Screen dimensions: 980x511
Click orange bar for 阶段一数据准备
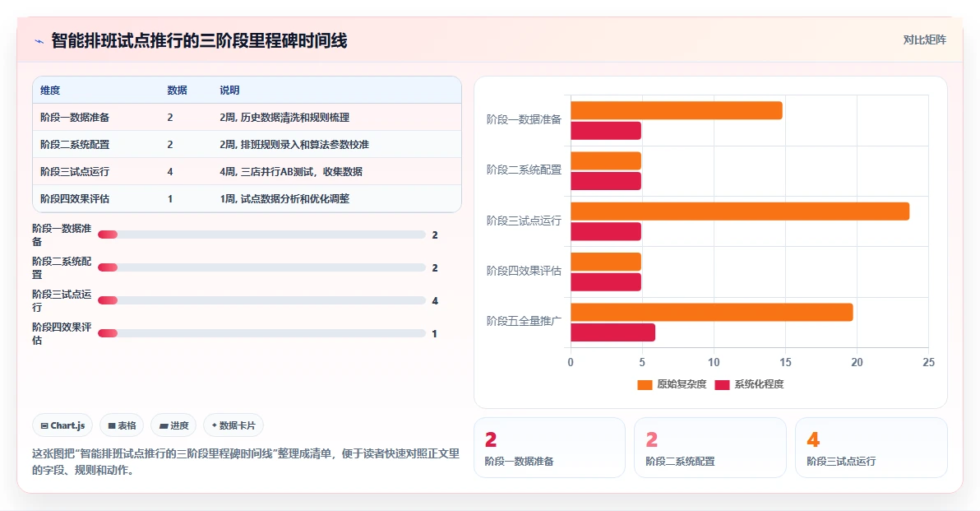[677, 111]
